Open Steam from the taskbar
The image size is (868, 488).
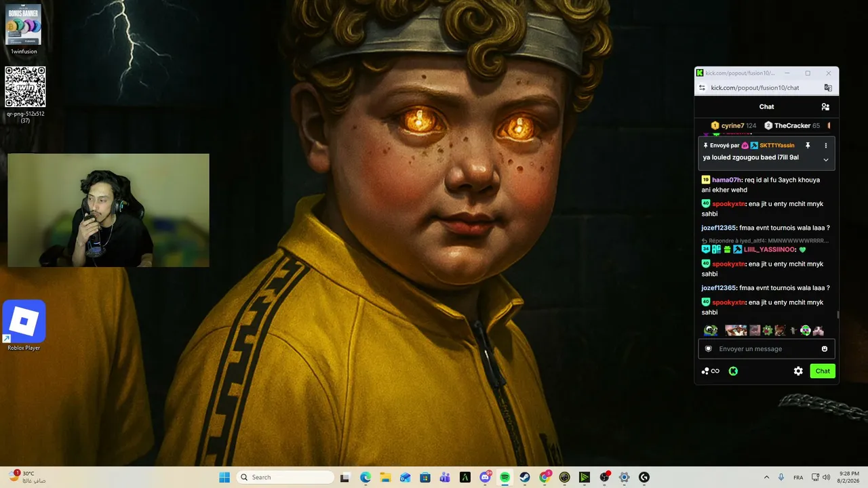tap(525, 477)
